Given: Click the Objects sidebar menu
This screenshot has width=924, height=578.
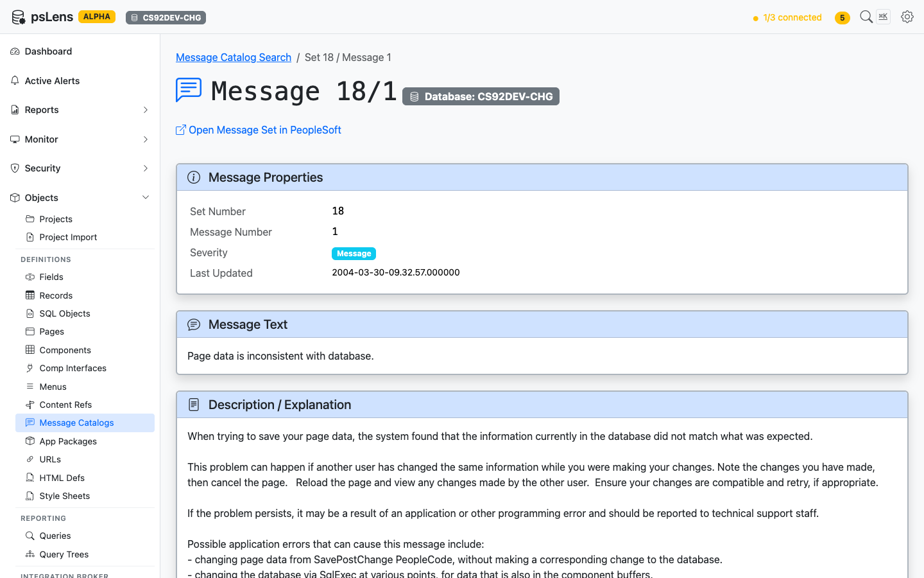Looking at the screenshot, I should pyautogui.click(x=80, y=198).
